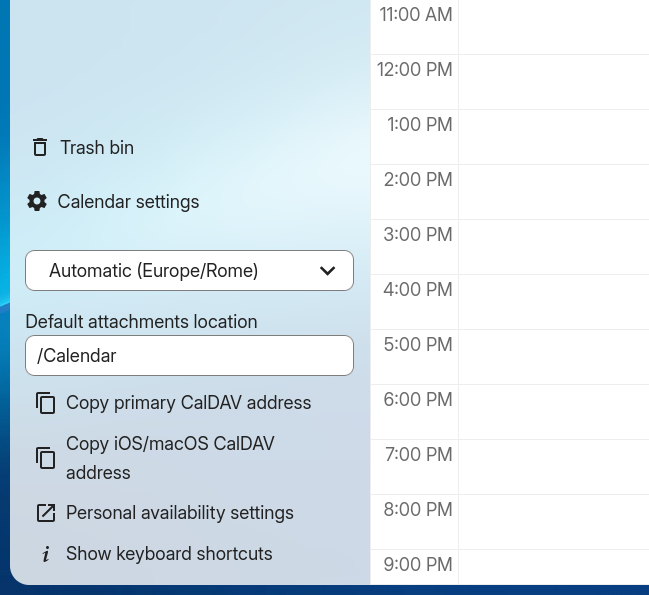
Task: Create an event at the 4:00 PM slot
Action: (553, 302)
